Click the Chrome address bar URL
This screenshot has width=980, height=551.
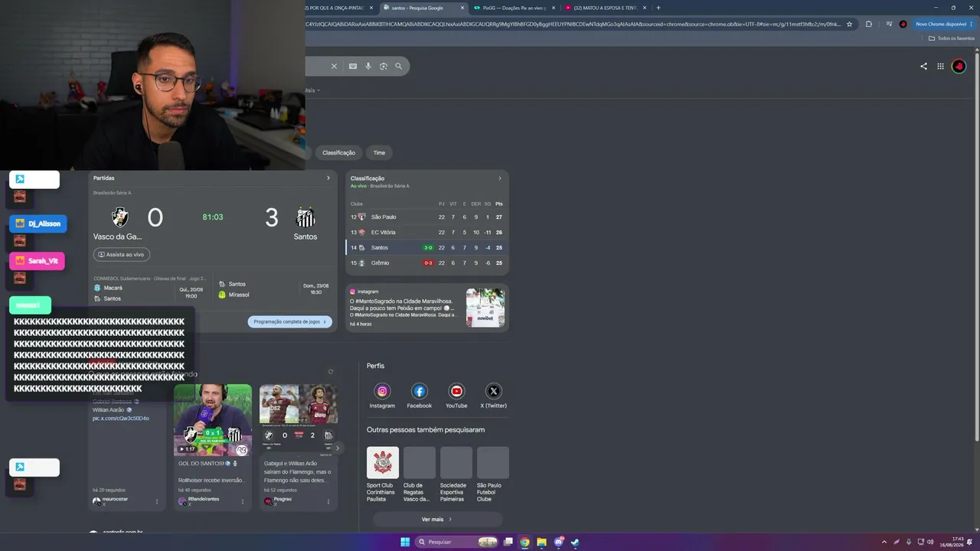tap(573, 24)
